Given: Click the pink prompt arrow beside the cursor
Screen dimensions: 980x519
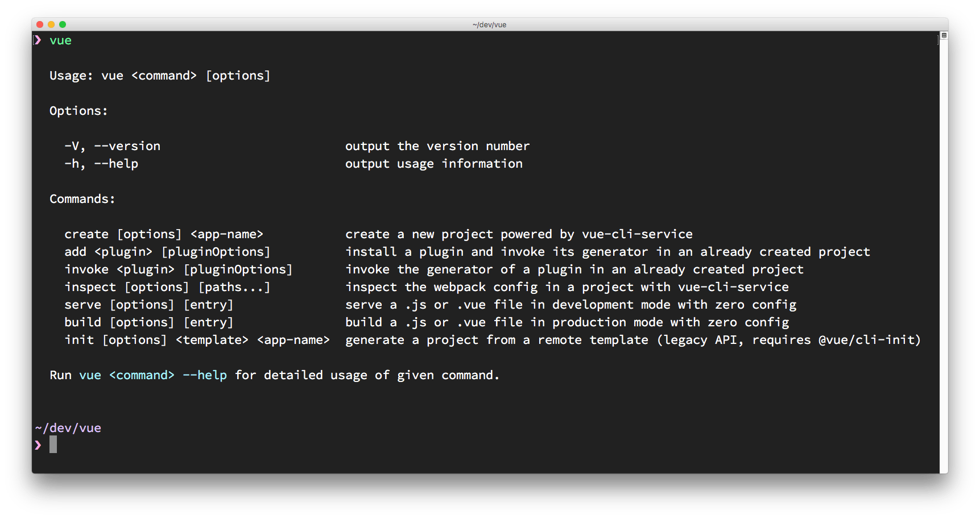Looking at the screenshot, I should pos(38,445).
